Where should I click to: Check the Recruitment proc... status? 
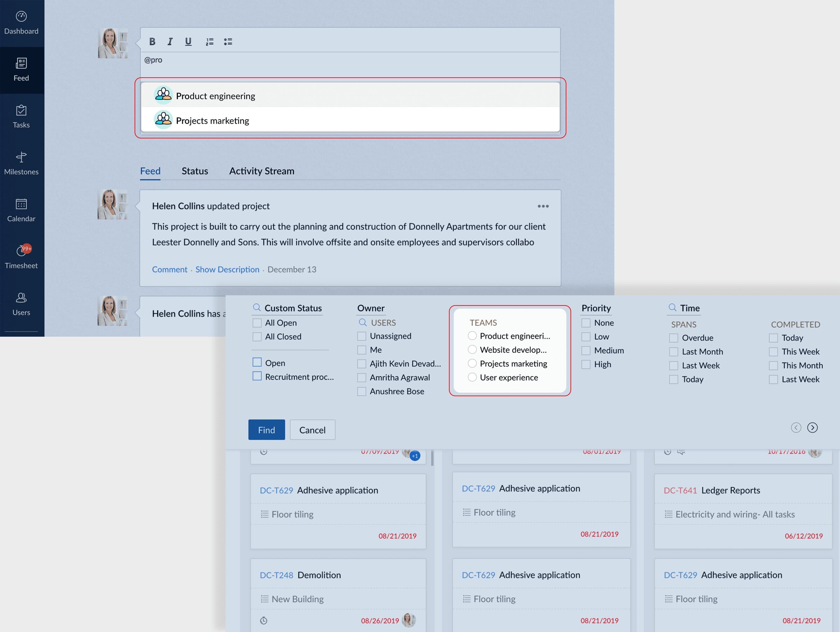click(x=257, y=376)
